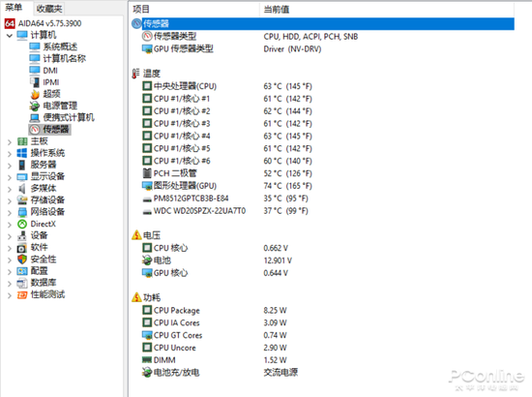The width and height of the screenshot is (532, 397).
Task: Select the GPU 传感器类型 row
Action: click(x=322, y=49)
